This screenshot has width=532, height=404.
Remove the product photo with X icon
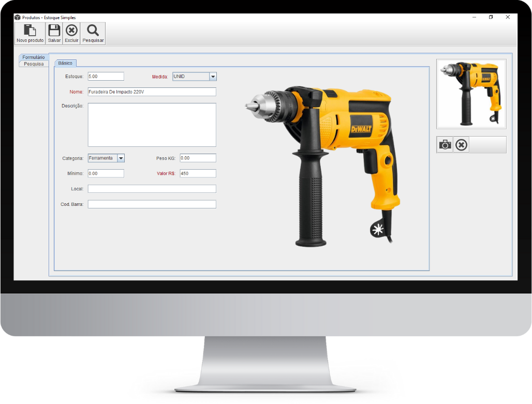[x=461, y=145]
